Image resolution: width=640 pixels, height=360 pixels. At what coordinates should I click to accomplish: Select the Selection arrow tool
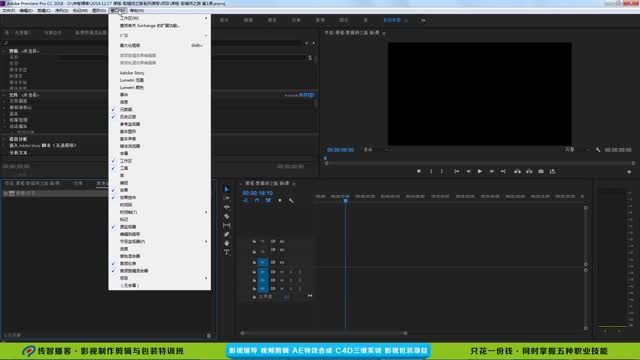[227, 189]
